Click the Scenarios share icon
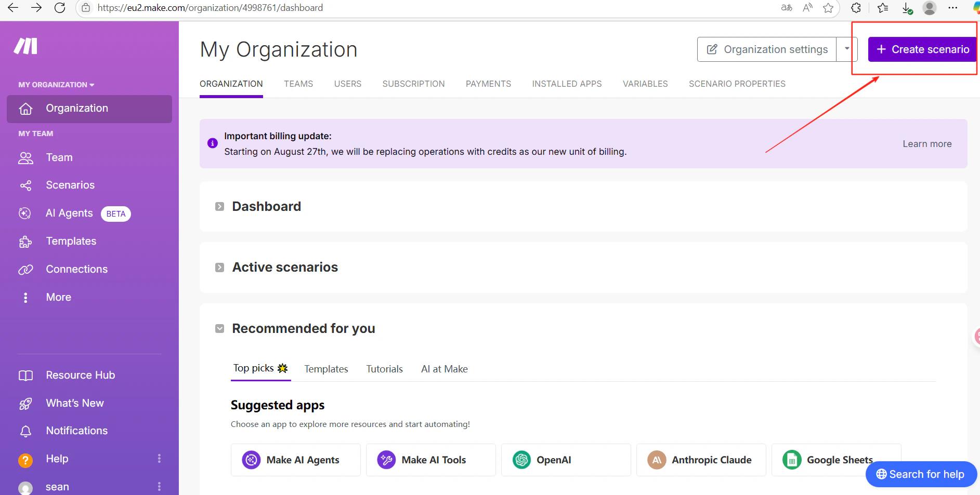 [x=25, y=185]
